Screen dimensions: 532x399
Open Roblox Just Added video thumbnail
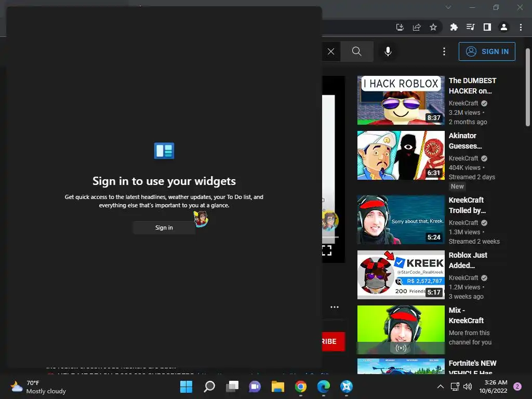click(401, 274)
